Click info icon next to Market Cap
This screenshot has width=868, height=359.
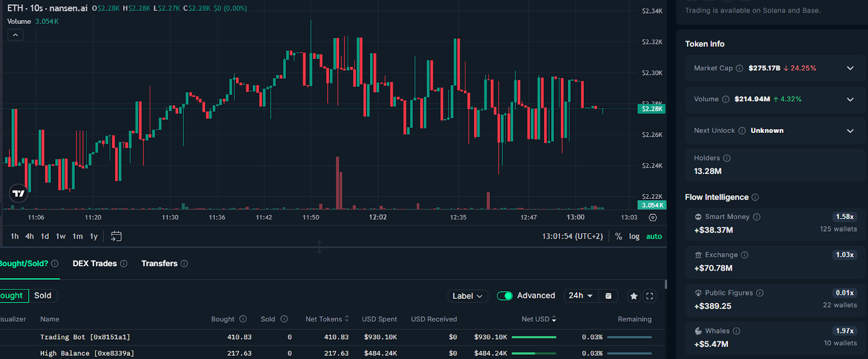tap(739, 68)
